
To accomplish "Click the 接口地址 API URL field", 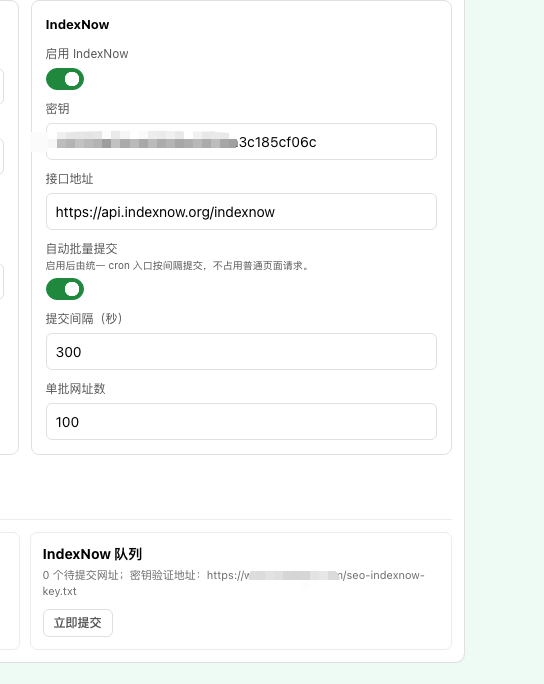I will 241,212.
